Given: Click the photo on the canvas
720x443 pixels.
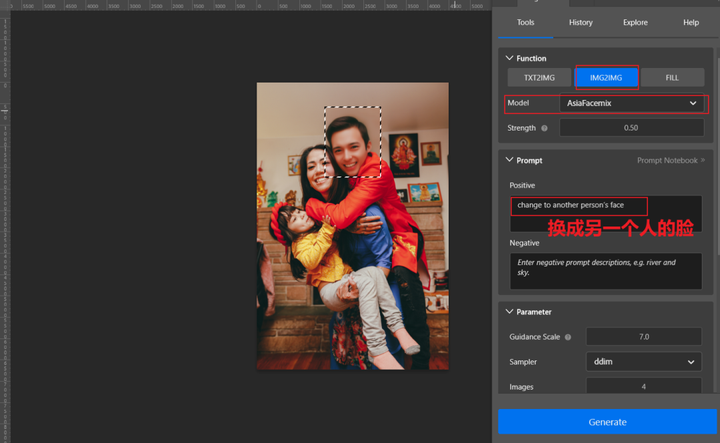Looking at the screenshot, I should 352,226.
